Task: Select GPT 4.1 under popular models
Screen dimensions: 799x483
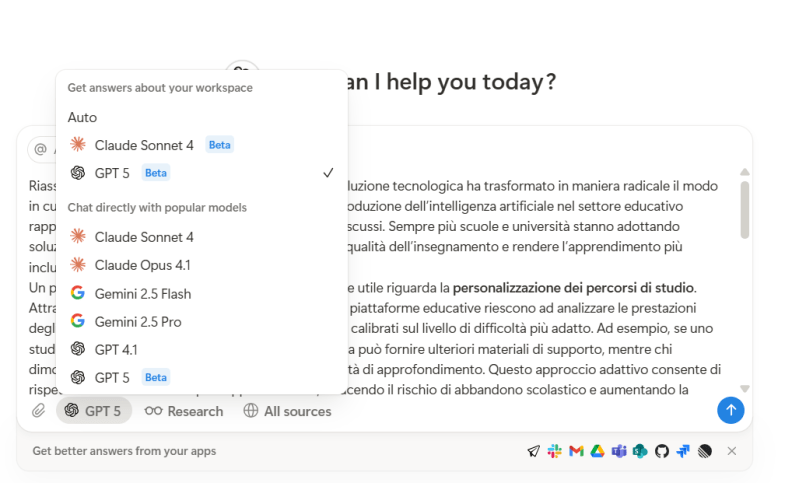Action: point(116,349)
